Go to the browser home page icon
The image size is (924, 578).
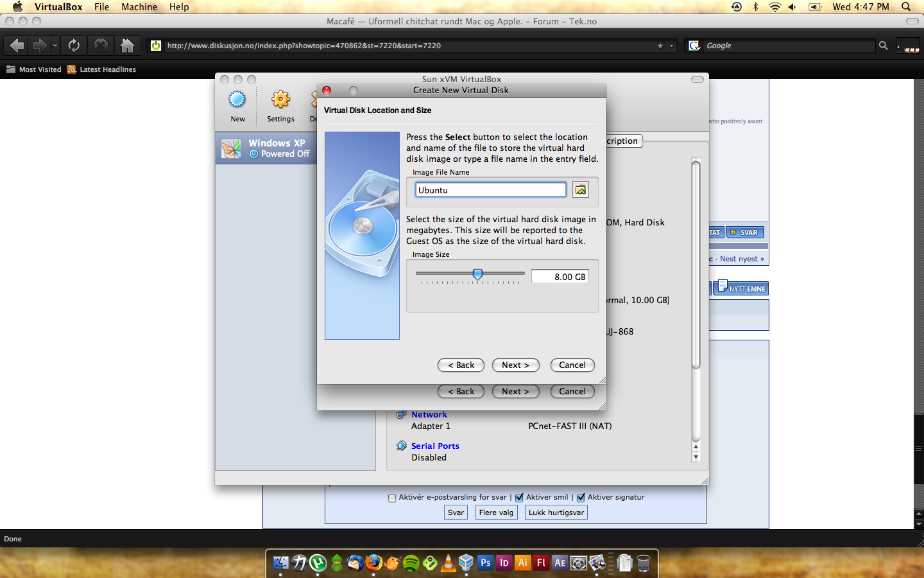(x=128, y=45)
